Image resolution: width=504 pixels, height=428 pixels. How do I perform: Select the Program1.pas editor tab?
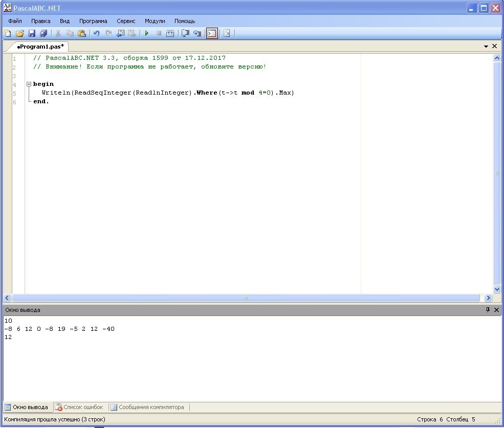click(x=40, y=47)
